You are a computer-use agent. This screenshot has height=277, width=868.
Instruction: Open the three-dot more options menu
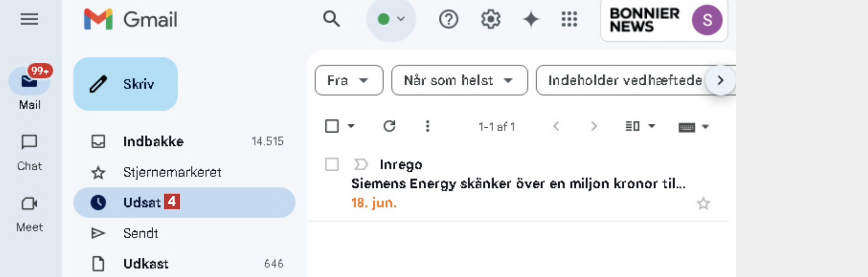pos(427,126)
